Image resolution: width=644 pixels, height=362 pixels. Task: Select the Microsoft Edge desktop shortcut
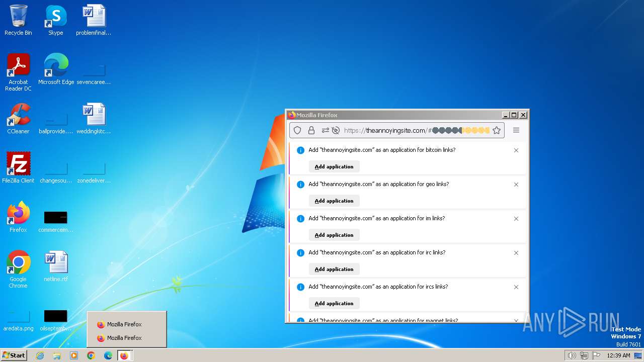56,70
